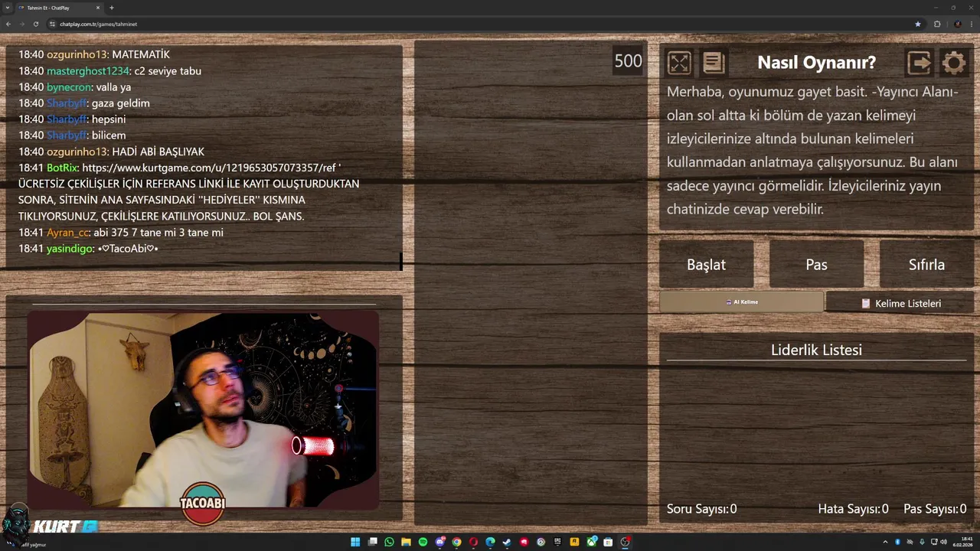
Task: Click username Ayran_cc in chat
Action: click(x=67, y=233)
